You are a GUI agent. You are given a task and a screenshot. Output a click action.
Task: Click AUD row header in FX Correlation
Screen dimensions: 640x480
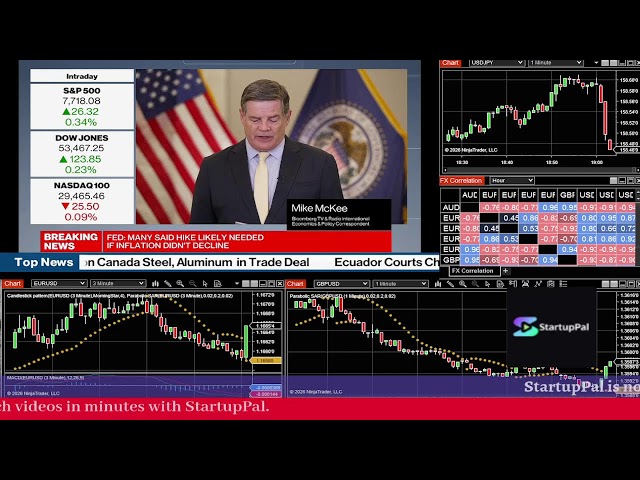pos(450,207)
